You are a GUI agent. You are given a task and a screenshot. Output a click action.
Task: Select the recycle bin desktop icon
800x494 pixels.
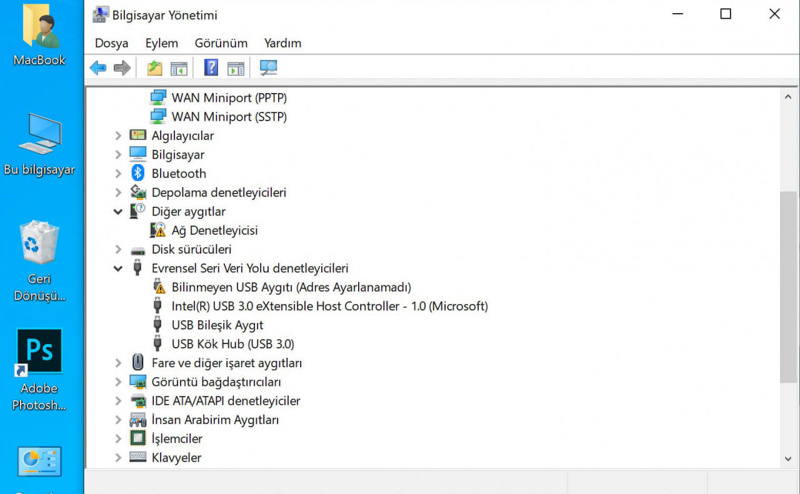[39, 243]
